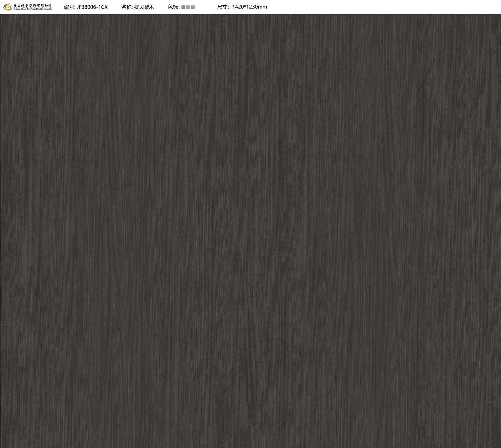Click the '1CX' suffix of the product code
This screenshot has width=501, height=448.
click(x=103, y=7)
